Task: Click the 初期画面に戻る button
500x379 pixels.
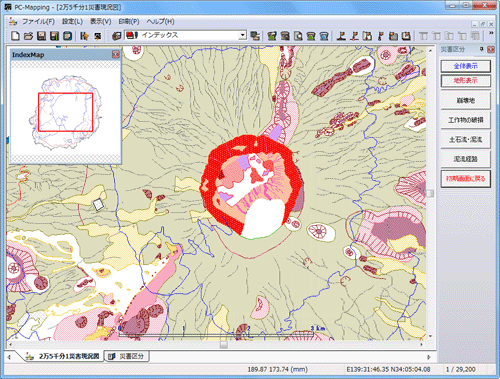Action: (x=466, y=179)
